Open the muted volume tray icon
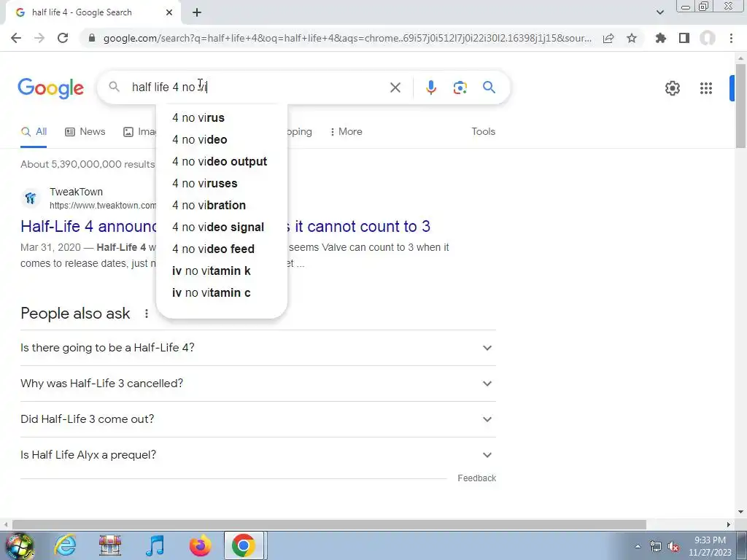747x560 pixels. pyautogui.click(x=673, y=547)
